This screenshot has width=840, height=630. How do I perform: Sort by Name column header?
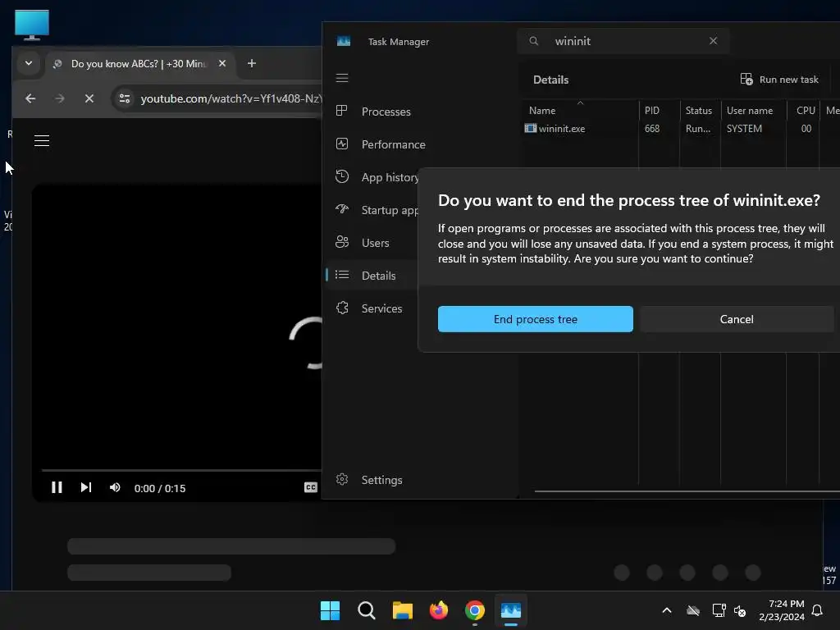580,111
